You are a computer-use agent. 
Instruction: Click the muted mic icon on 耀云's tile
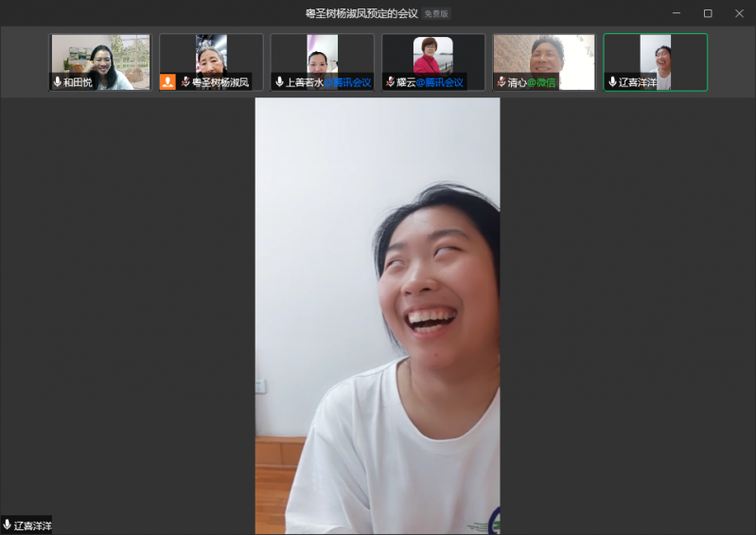click(x=390, y=82)
